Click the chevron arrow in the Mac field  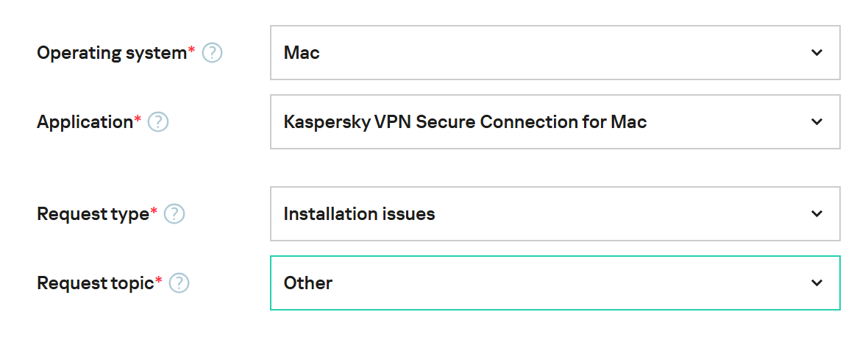coord(817,53)
